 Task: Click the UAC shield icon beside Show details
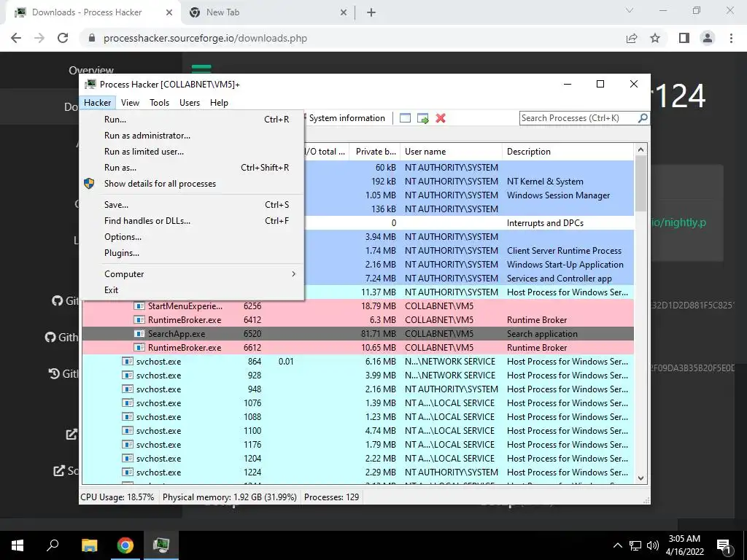click(89, 183)
